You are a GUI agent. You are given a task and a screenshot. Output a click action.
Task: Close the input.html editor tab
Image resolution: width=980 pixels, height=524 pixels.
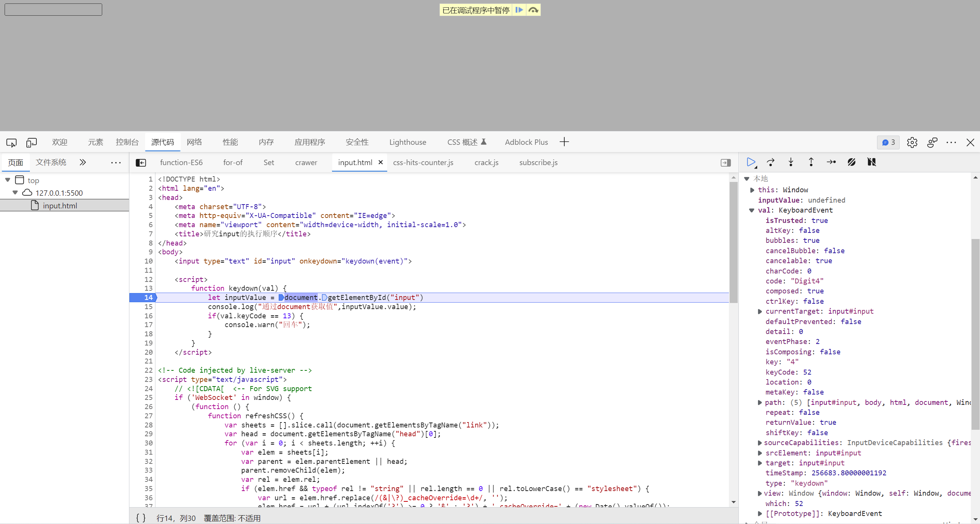pyautogui.click(x=380, y=162)
